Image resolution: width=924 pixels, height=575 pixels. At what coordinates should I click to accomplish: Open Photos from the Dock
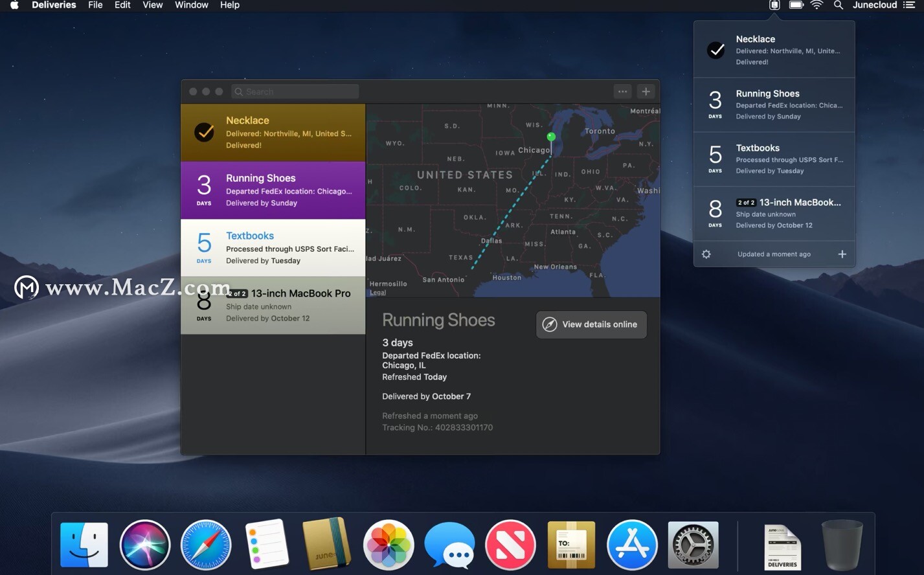[x=389, y=545]
